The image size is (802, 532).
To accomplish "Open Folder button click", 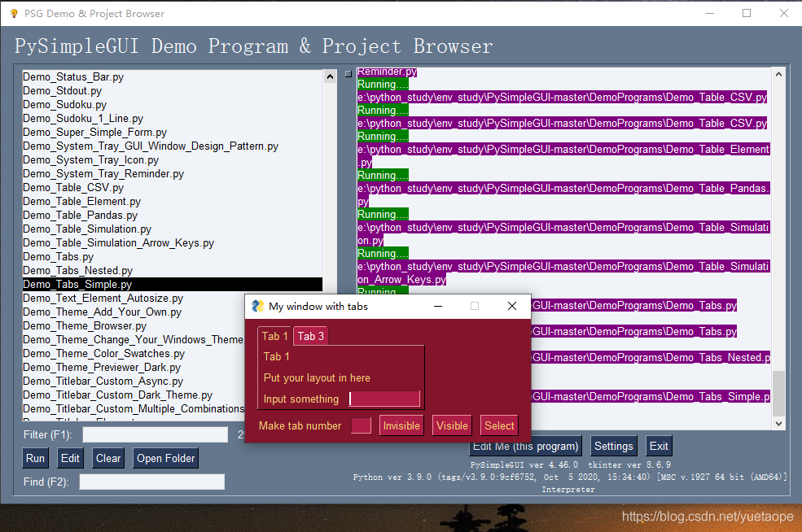I will pyautogui.click(x=166, y=459).
